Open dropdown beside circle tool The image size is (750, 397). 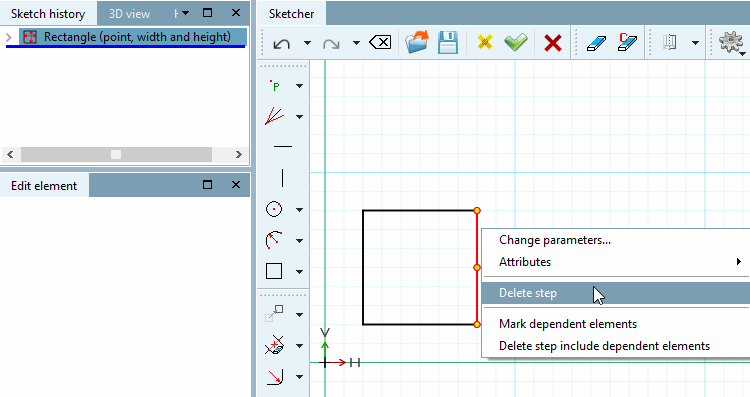coord(299,210)
